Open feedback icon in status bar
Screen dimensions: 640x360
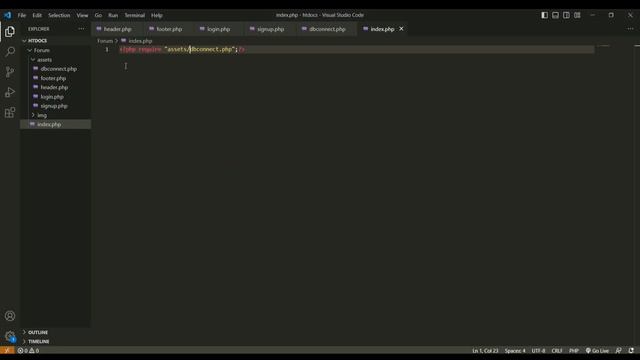(619, 350)
